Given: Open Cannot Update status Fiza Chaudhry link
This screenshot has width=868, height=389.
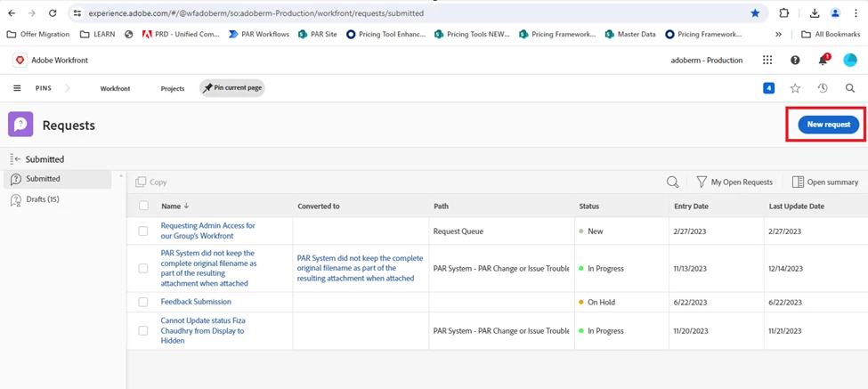Looking at the screenshot, I should point(203,330).
